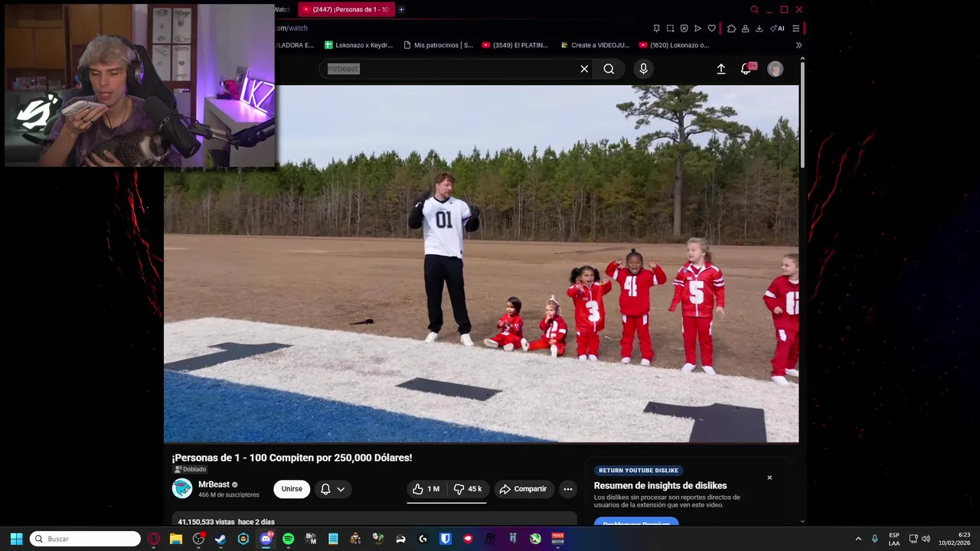Click the ESP LAA language indicator

tap(894, 539)
